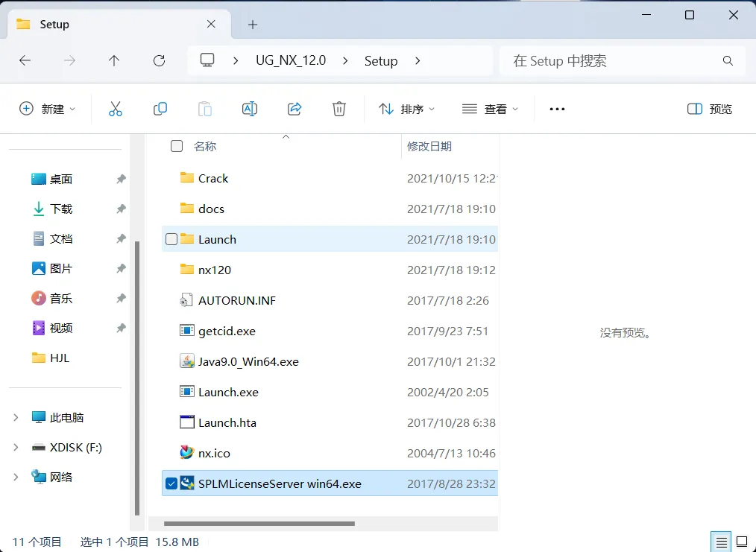The image size is (756, 552).
Task: Sort by the Date modified column header
Action: point(429,146)
